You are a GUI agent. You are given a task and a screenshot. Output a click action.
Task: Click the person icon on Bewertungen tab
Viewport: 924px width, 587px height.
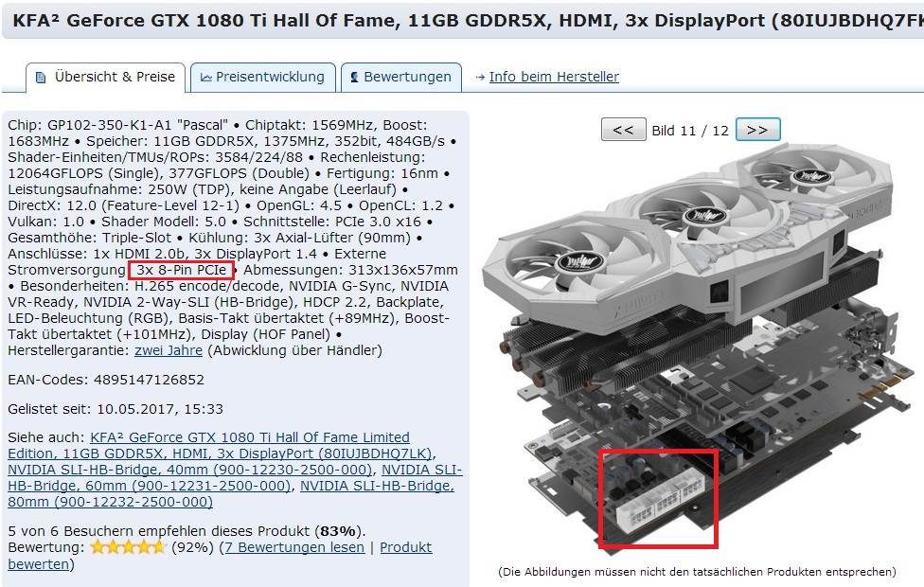coord(354,78)
